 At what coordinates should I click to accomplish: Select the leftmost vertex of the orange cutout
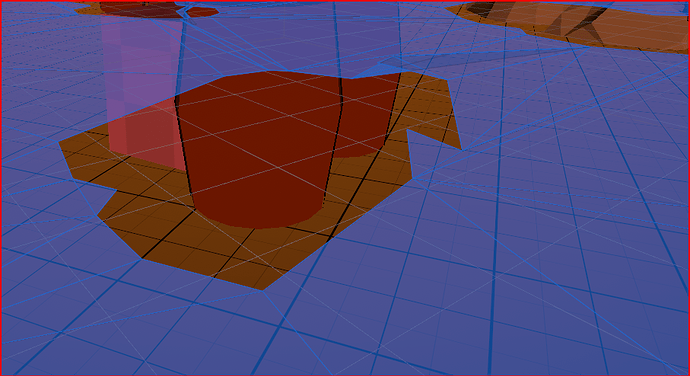pos(59,142)
